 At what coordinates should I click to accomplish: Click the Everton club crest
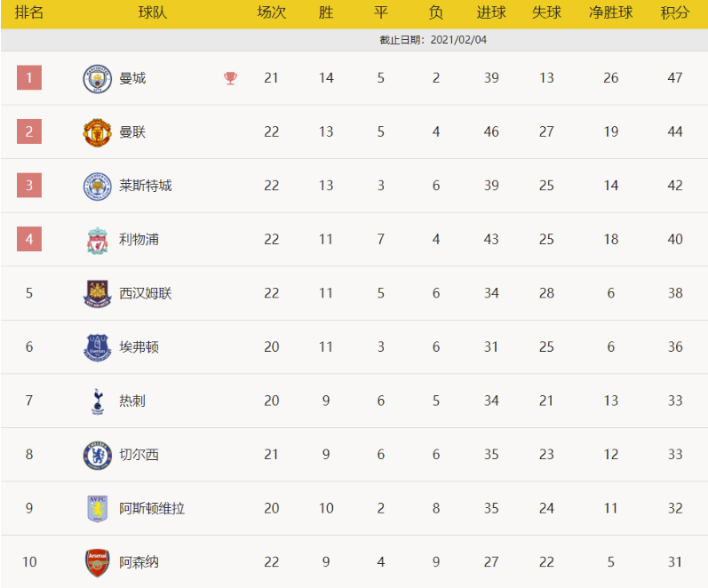click(96, 347)
